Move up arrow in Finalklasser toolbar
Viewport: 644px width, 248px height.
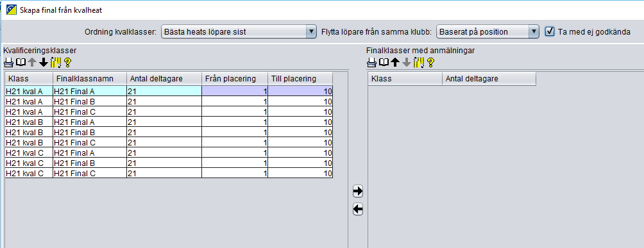394,62
